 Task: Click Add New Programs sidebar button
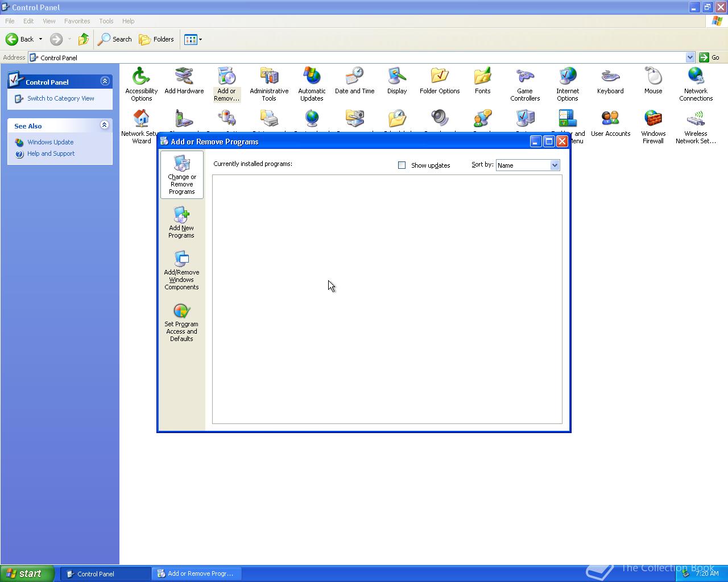point(181,223)
